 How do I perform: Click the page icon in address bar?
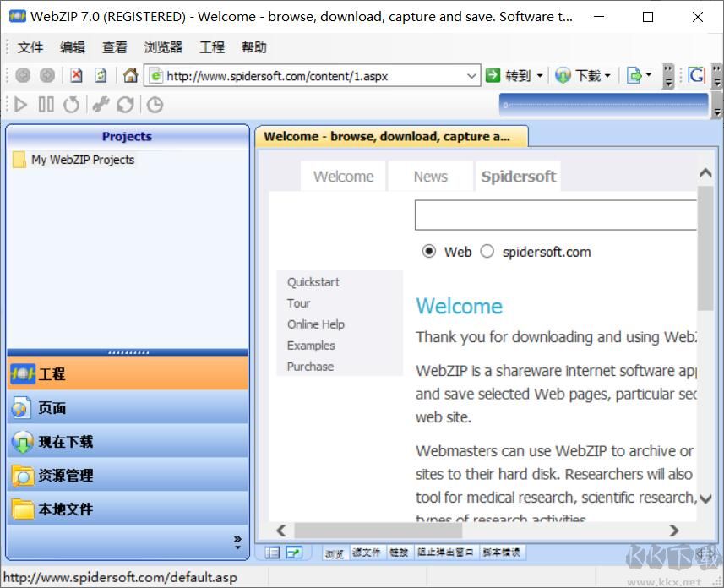pos(156,75)
